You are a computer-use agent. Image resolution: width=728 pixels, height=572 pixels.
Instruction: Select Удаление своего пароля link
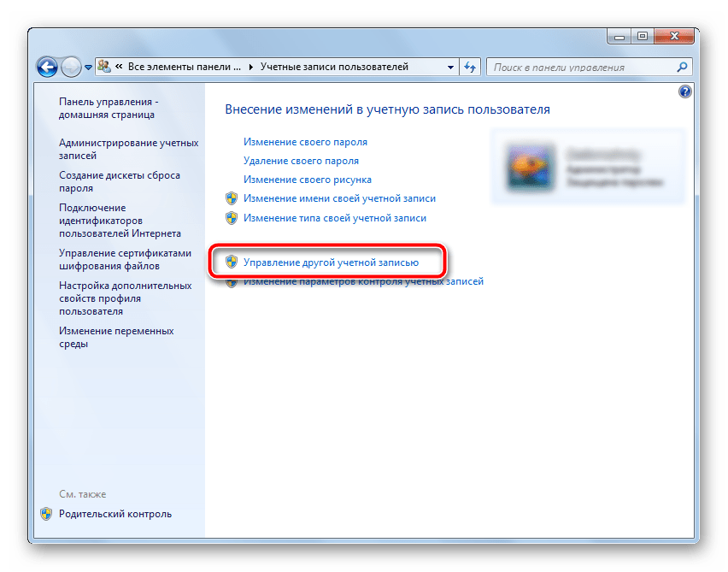pos(301,161)
